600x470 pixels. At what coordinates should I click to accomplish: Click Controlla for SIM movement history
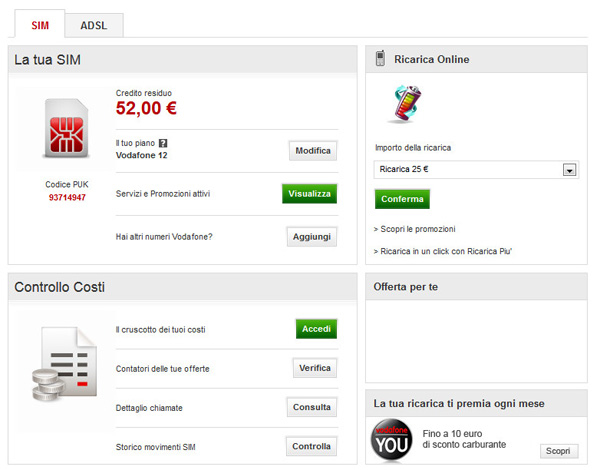point(312,446)
